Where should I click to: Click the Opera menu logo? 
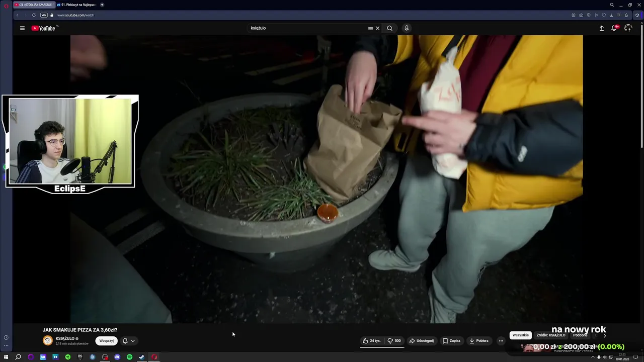pyautogui.click(x=6, y=6)
